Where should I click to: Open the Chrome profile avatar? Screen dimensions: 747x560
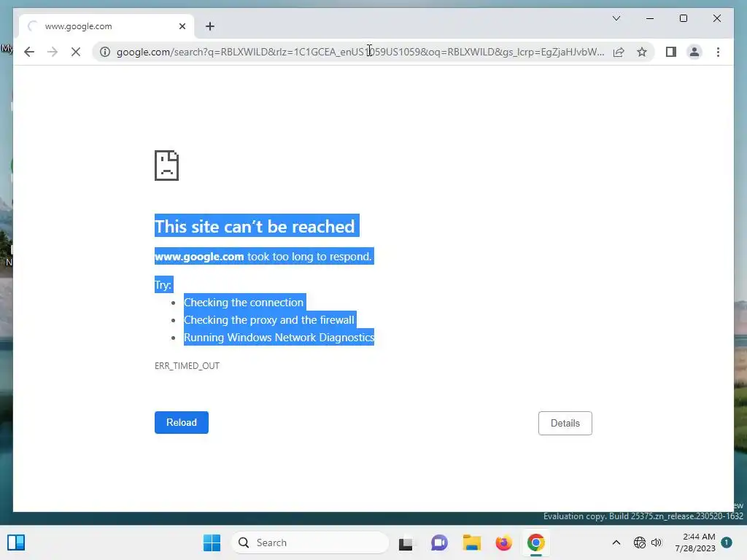(x=694, y=52)
